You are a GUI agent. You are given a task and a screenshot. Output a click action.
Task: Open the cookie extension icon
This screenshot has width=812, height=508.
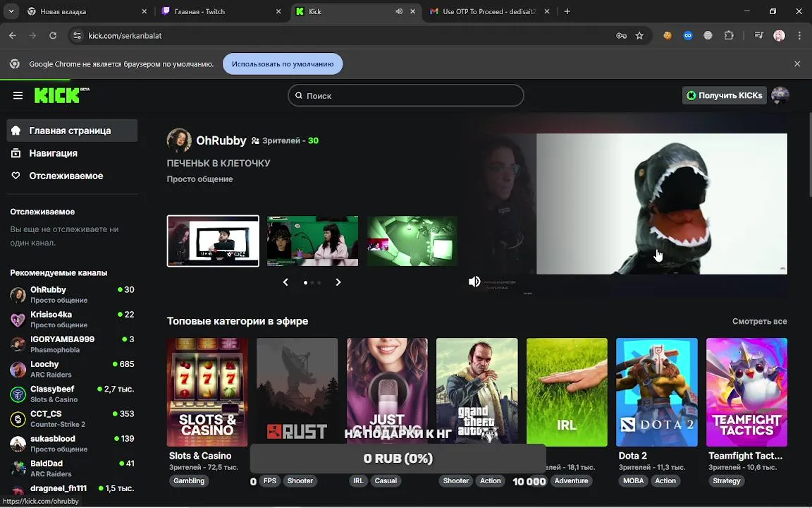coord(668,35)
